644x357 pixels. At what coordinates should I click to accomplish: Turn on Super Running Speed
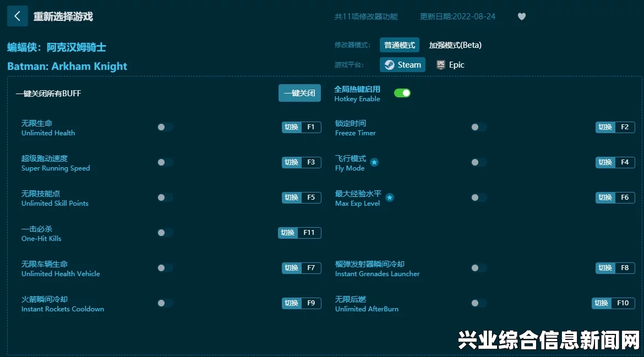[165, 162]
